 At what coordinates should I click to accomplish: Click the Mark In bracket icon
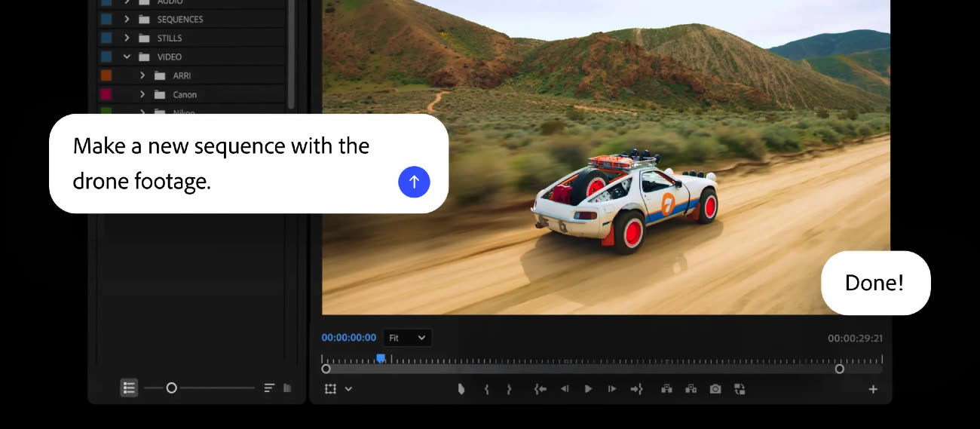tap(486, 389)
